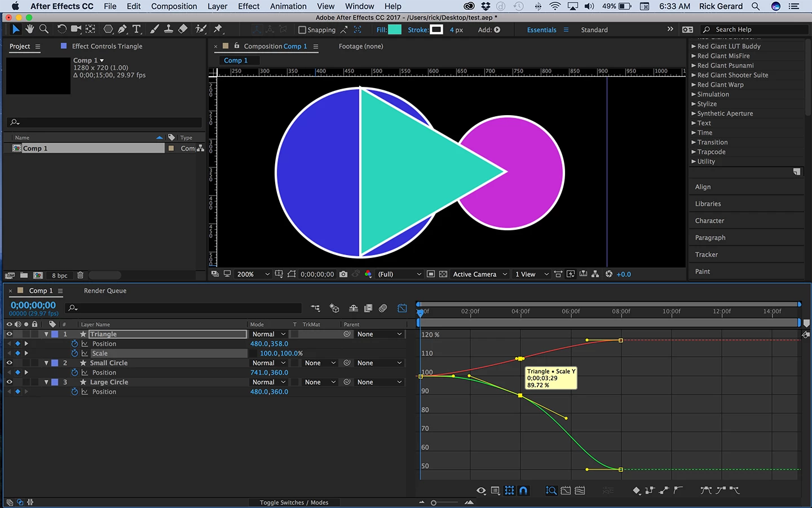Viewport: 812px width, 508px height.
Task: Hide the Small Circle layer
Action: coord(9,363)
